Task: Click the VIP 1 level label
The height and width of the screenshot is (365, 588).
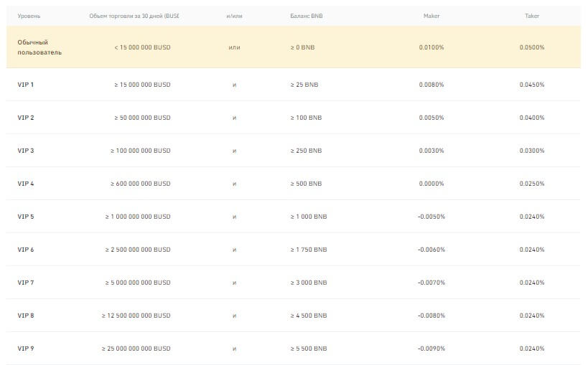Action: [x=26, y=85]
